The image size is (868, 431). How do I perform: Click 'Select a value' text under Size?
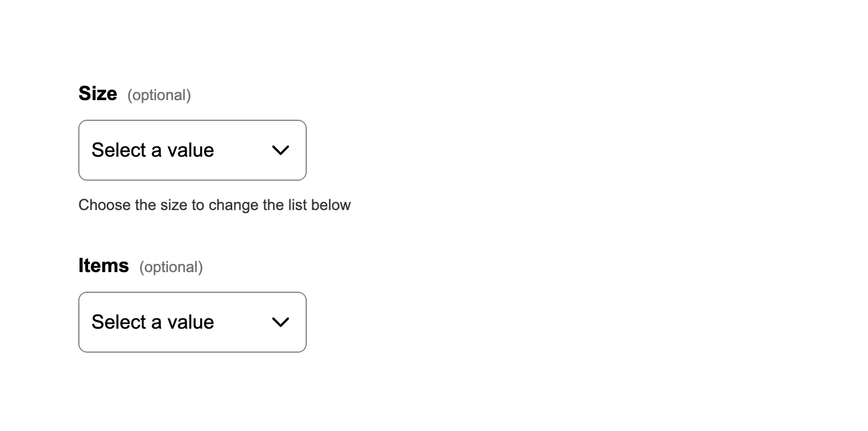pyautogui.click(x=153, y=150)
